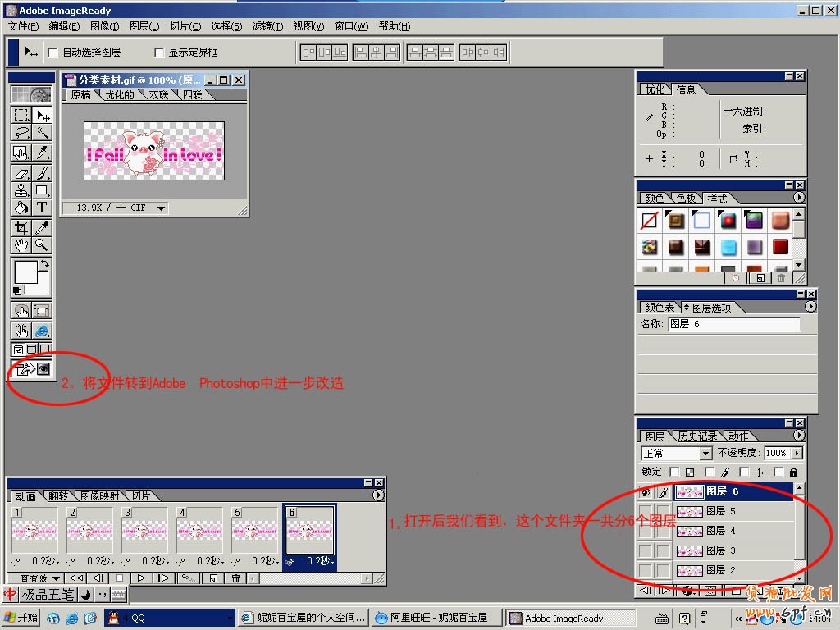Enable the 自动选择图层 checkbox
840x630 pixels.
point(53,52)
